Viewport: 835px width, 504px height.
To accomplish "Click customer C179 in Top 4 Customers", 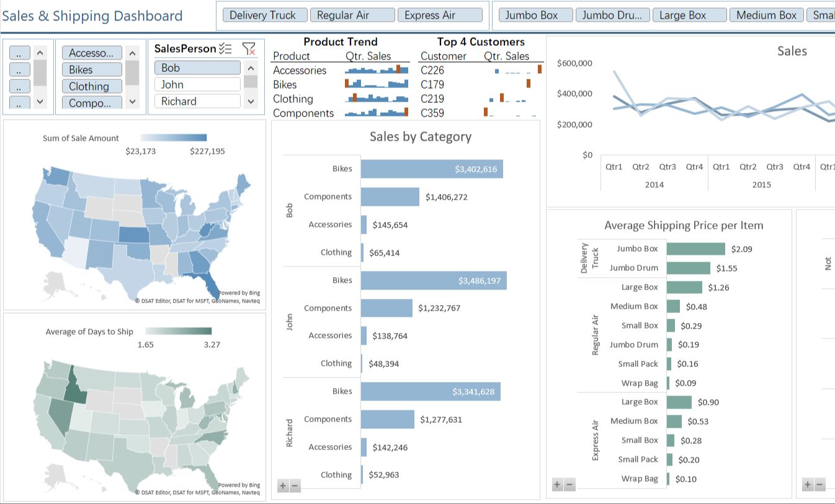I will [x=432, y=84].
